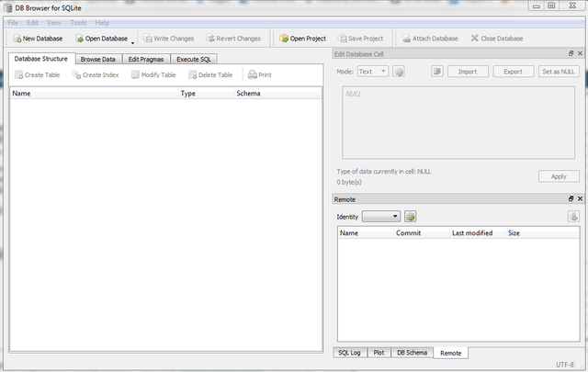Click the Schema column header
This screenshot has width=588, height=372.
click(x=277, y=94)
